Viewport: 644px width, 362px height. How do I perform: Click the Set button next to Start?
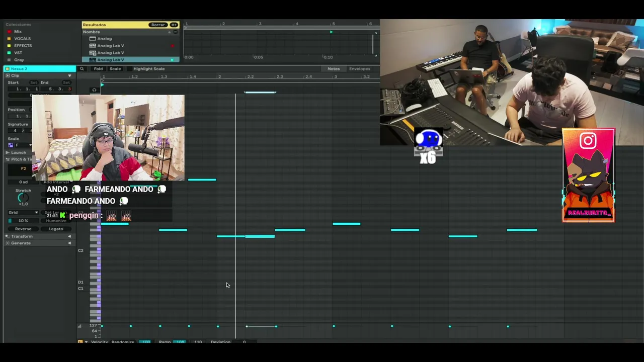pyautogui.click(x=33, y=82)
